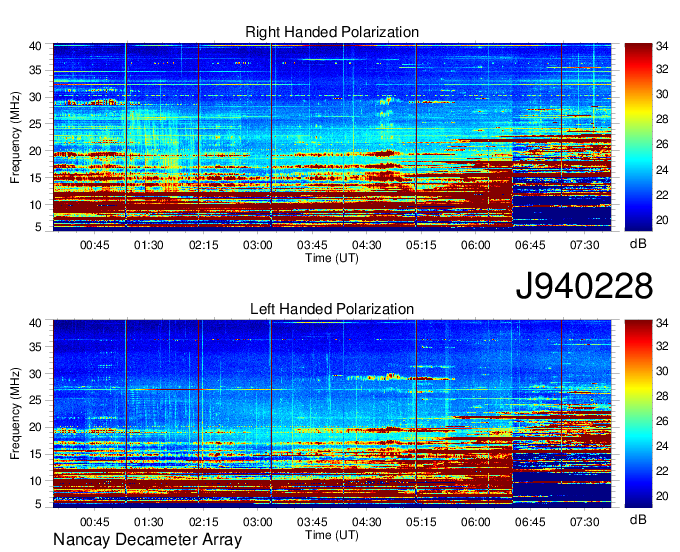
Task: Click "Time (UT)" axis label of left-handed plot
Action: tap(332, 535)
